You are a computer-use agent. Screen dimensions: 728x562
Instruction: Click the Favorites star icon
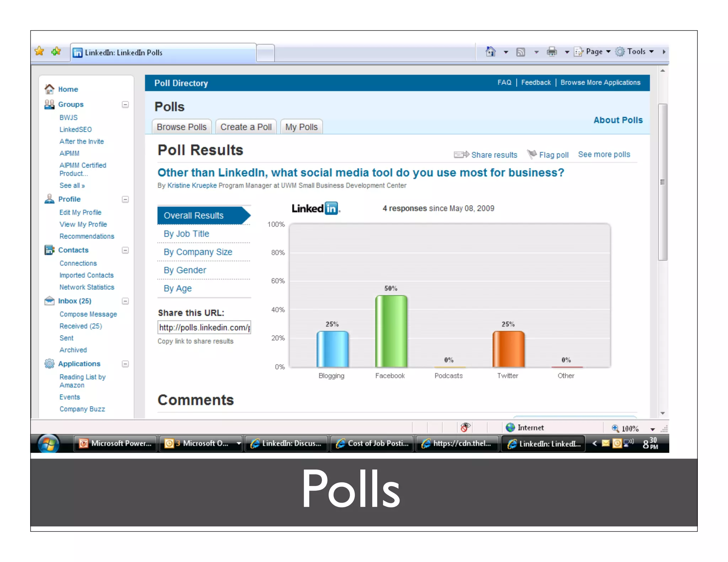click(x=39, y=52)
